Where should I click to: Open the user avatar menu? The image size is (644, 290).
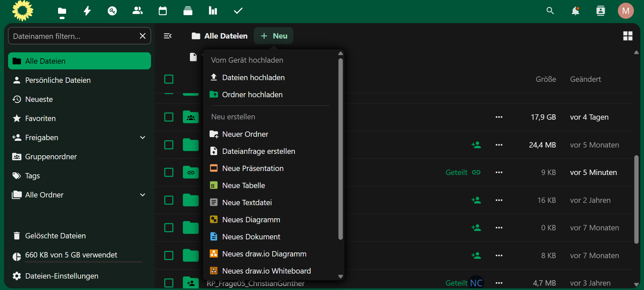(626, 11)
